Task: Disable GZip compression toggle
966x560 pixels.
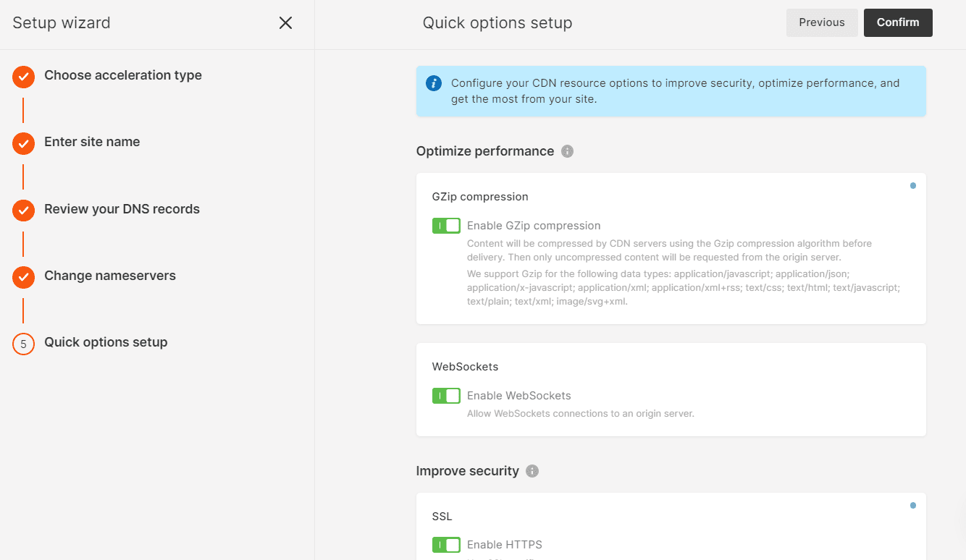Action: [446, 226]
